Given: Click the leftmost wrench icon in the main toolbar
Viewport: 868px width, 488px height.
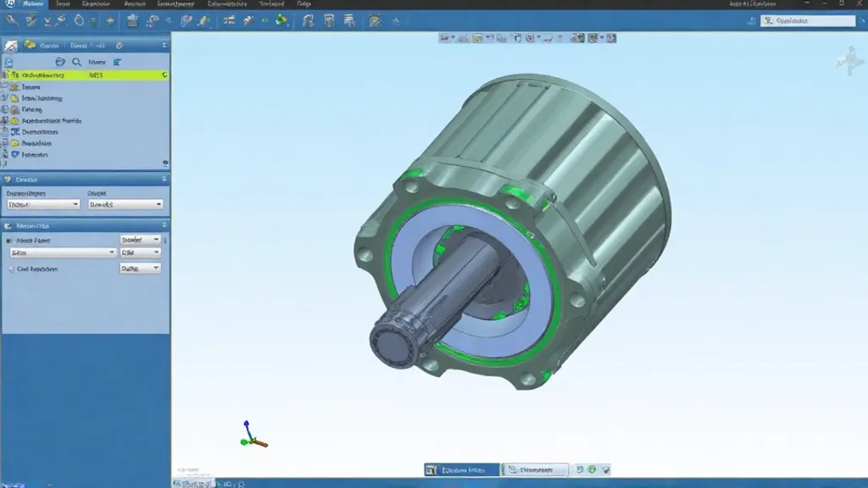Looking at the screenshot, I should [x=11, y=21].
